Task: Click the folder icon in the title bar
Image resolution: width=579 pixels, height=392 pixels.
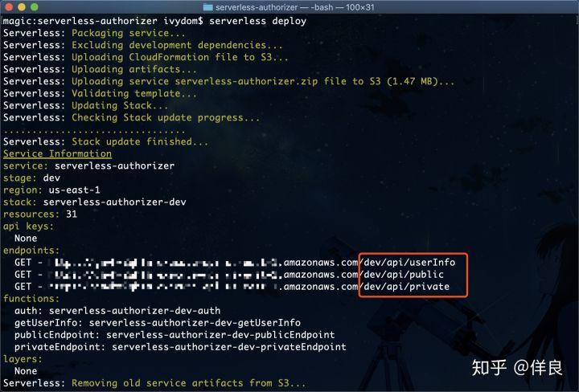Action: (208, 7)
